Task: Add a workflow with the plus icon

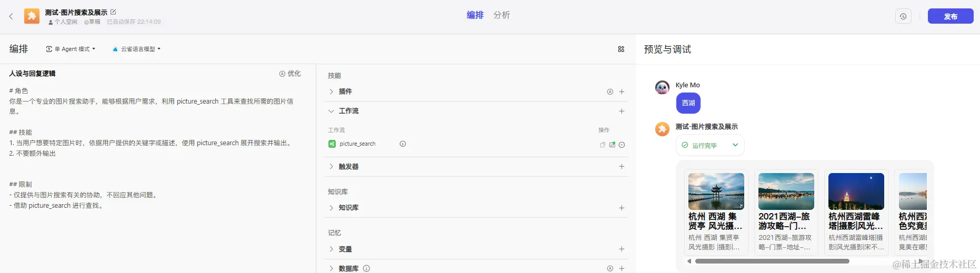Action: [x=622, y=111]
